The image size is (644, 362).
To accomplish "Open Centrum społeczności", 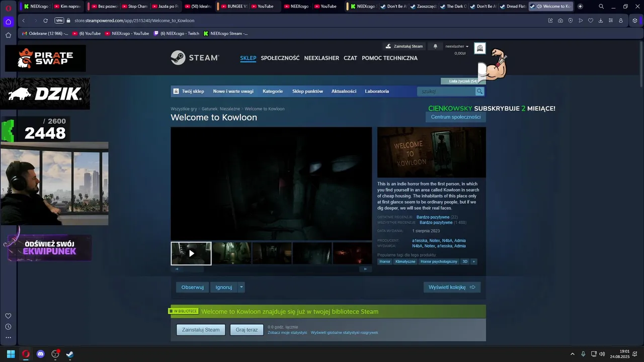I will point(455,117).
